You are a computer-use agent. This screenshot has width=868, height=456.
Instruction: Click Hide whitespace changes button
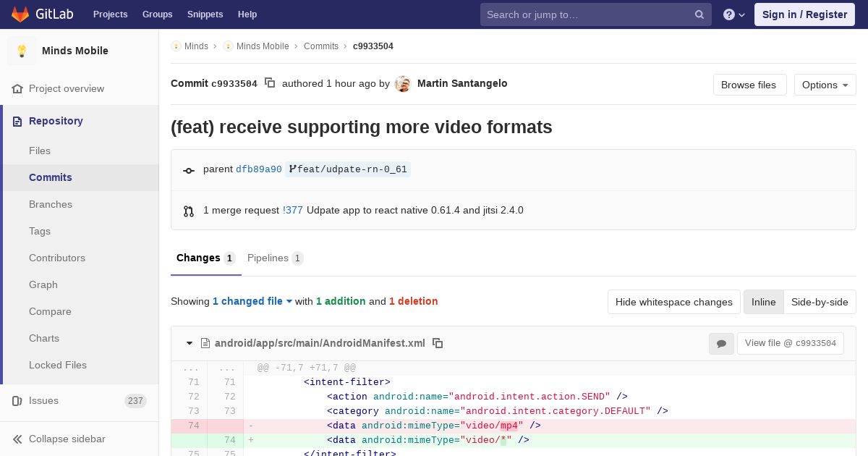point(674,302)
